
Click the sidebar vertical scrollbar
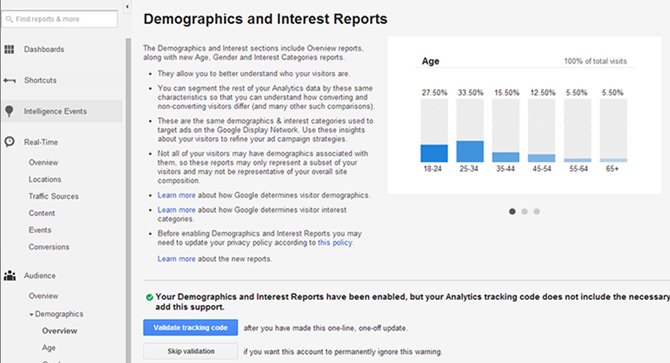128,200
